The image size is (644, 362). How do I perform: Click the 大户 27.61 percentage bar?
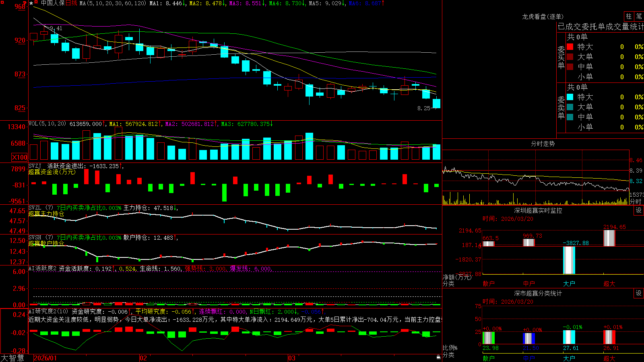tap(569, 337)
